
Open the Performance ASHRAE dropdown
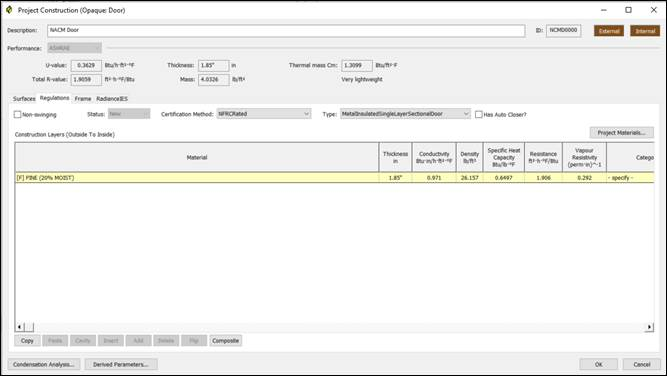pos(74,48)
